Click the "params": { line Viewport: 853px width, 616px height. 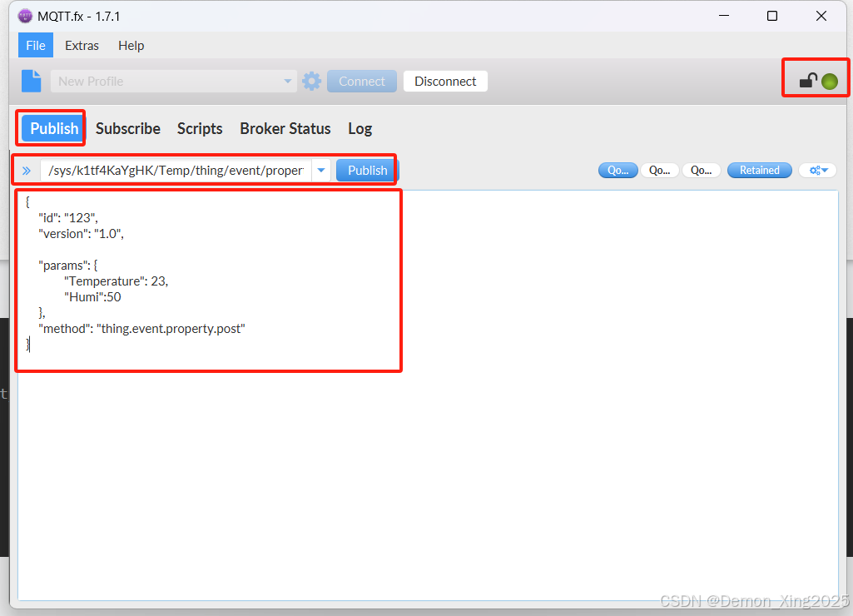pos(68,265)
